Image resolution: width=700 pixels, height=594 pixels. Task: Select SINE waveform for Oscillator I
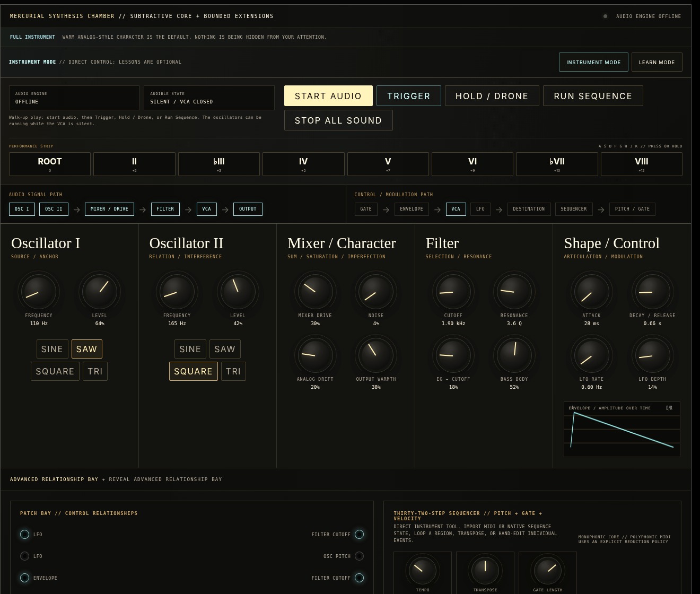pyautogui.click(x=52, y=349)
